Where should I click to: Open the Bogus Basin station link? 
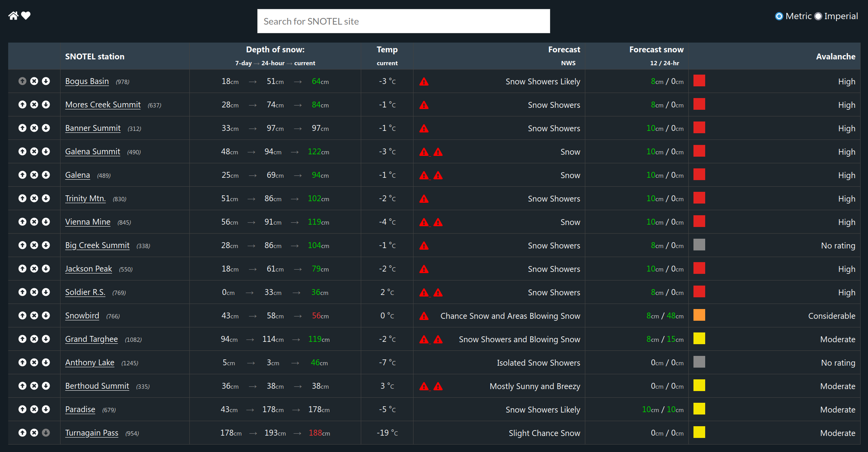(x=87, y=81)
